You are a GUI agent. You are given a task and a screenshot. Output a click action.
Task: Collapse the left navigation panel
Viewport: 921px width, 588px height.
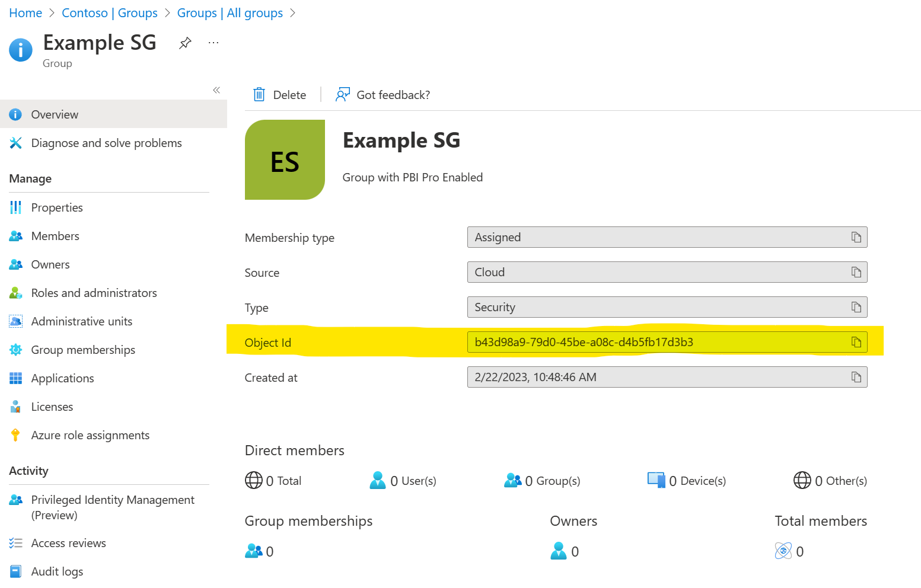pyautogui.click(x=216, y=90)
